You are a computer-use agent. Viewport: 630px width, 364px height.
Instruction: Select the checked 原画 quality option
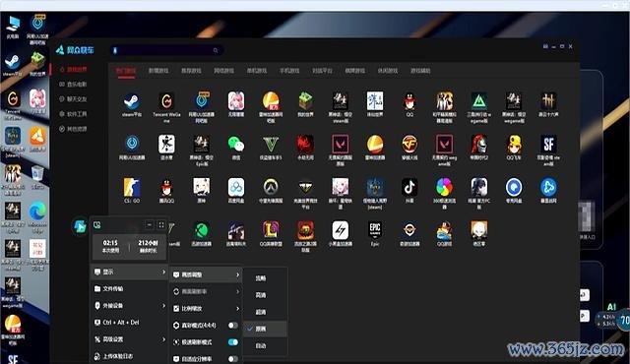tap(265, 329)
